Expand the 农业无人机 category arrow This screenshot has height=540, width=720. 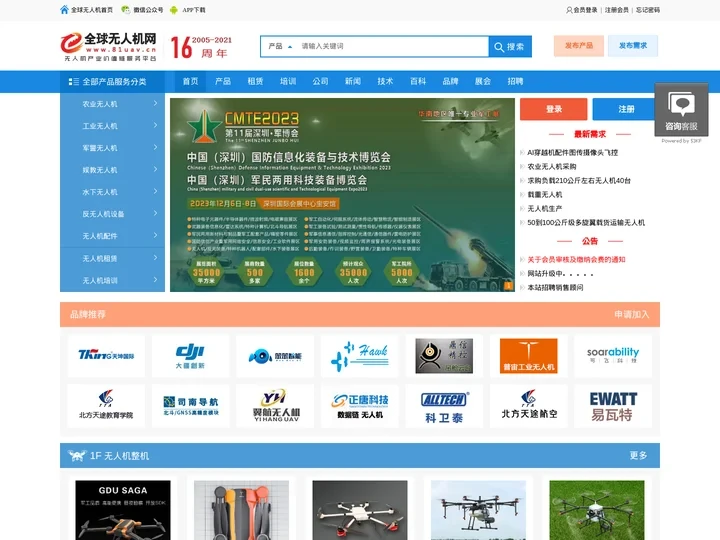point(155,104)
